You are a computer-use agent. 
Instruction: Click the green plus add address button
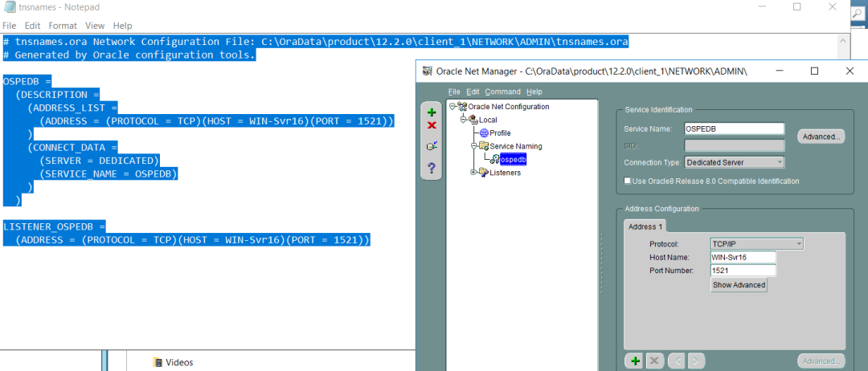pos(636,361)
